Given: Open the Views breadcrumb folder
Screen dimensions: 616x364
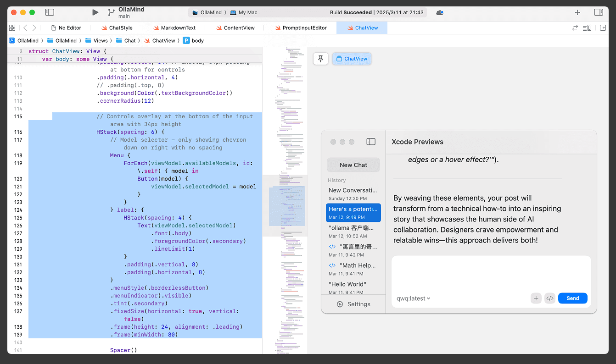Looking at the screenshot, I should 96,40.
